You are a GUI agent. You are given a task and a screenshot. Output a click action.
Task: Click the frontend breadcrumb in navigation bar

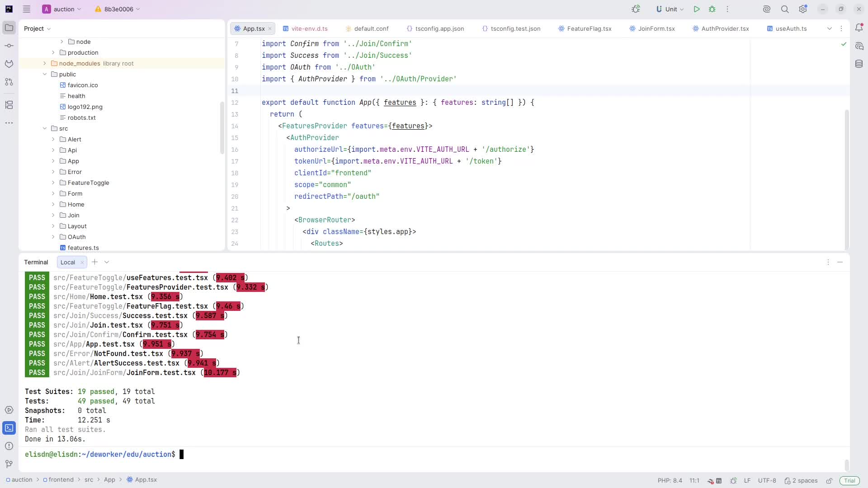click(61, 480)
